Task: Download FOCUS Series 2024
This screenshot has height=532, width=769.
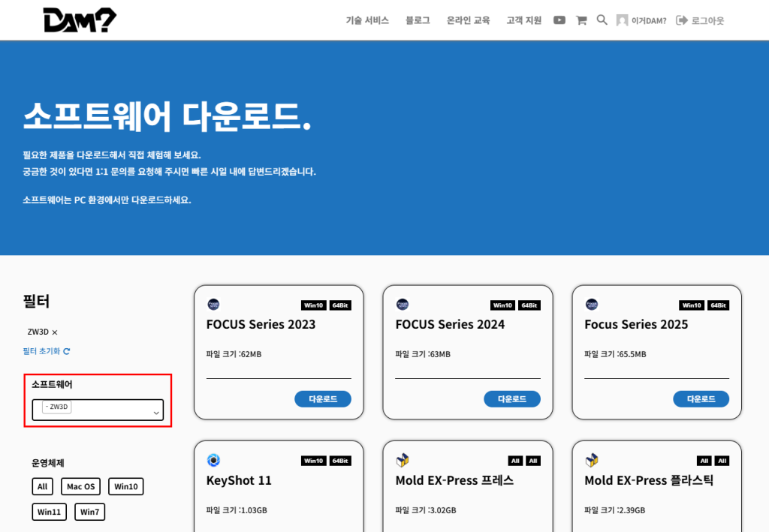Action: 511,398
